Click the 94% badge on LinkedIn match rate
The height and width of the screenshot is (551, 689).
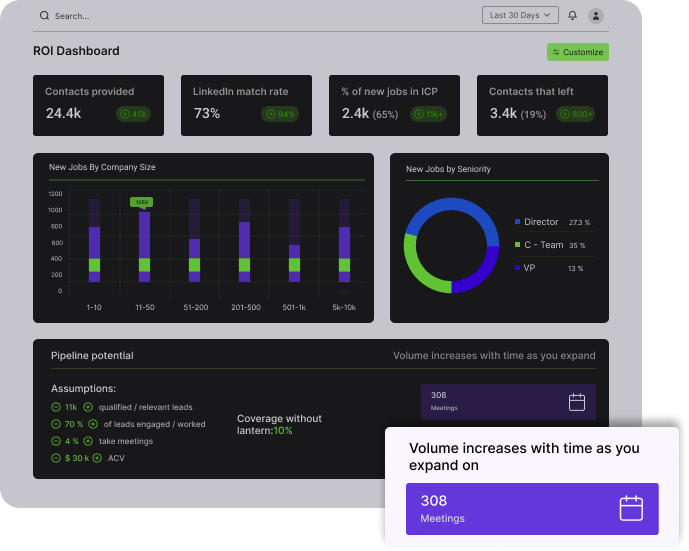tap(280, 114)
